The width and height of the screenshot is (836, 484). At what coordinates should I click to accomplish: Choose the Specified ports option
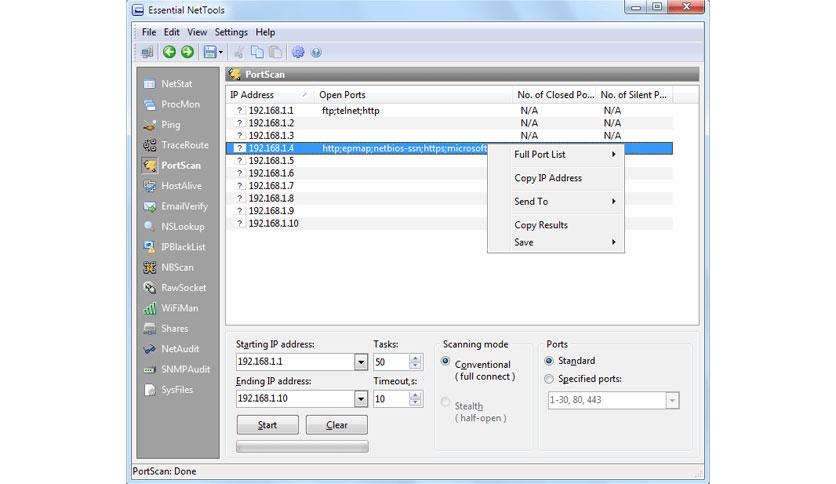click(549, 379)
